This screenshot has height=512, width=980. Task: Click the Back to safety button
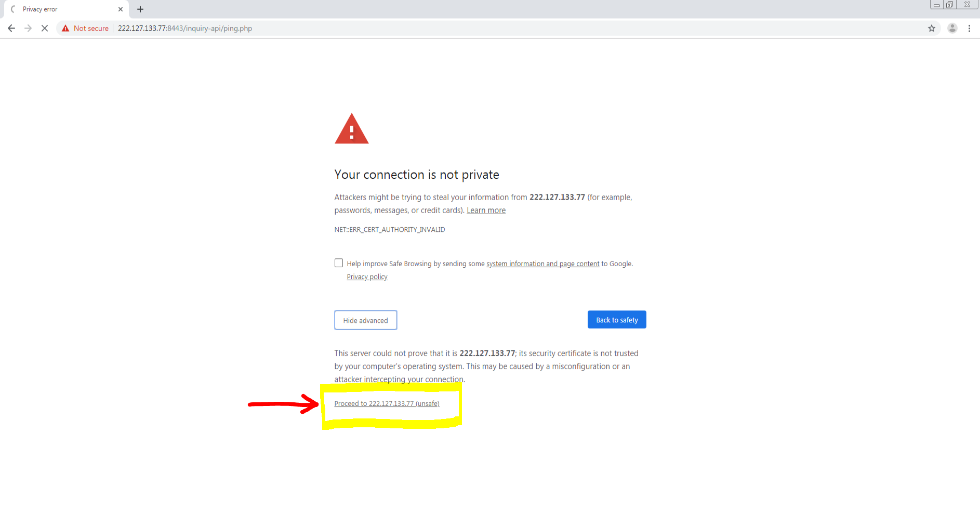pos(617,320)
